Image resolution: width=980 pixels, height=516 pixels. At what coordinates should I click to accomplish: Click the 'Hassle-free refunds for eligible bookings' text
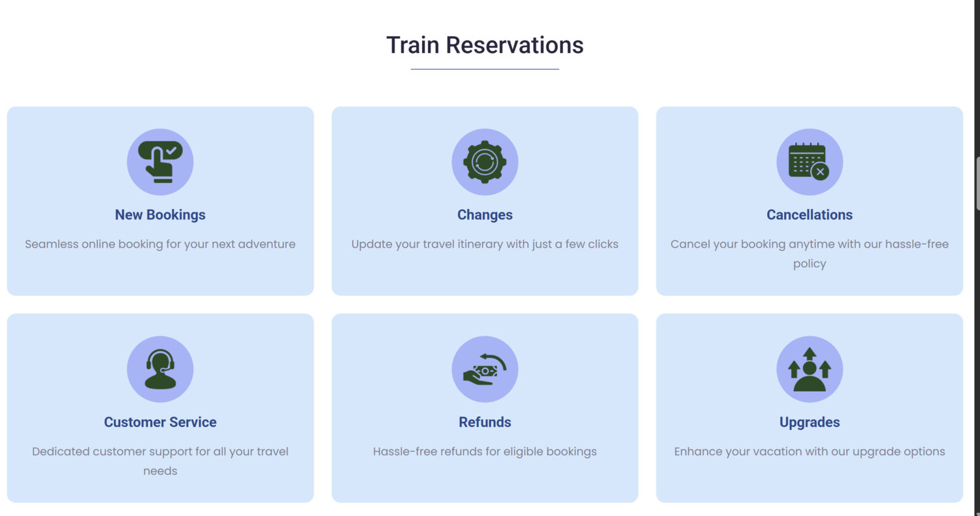tap(485, 451)
